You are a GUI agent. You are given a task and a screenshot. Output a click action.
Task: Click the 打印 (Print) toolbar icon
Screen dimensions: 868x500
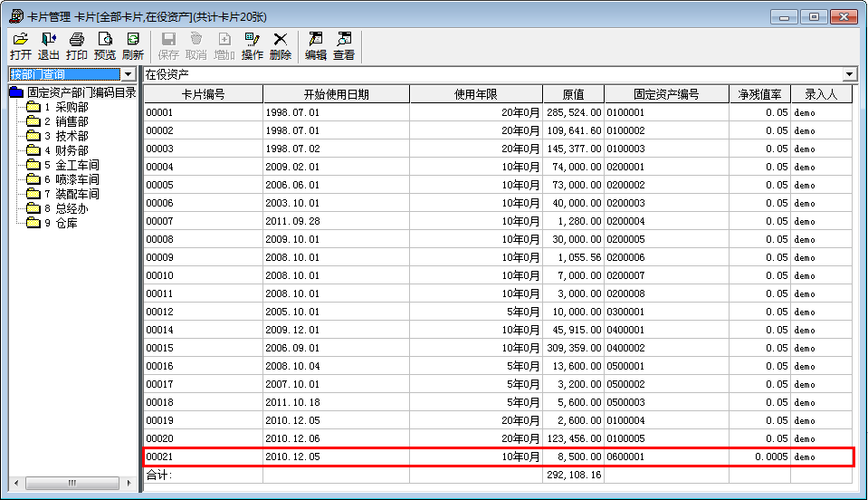click(x=77, y=46)
